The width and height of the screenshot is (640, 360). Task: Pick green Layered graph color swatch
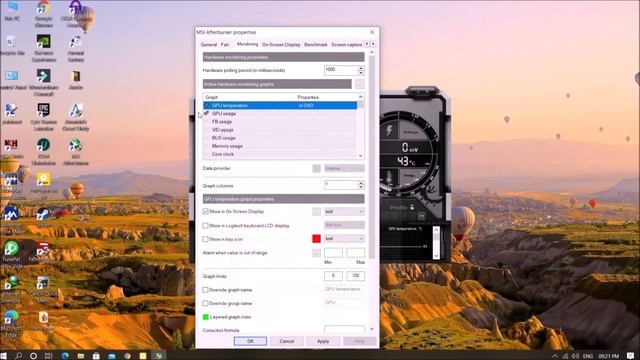(206, 317)
